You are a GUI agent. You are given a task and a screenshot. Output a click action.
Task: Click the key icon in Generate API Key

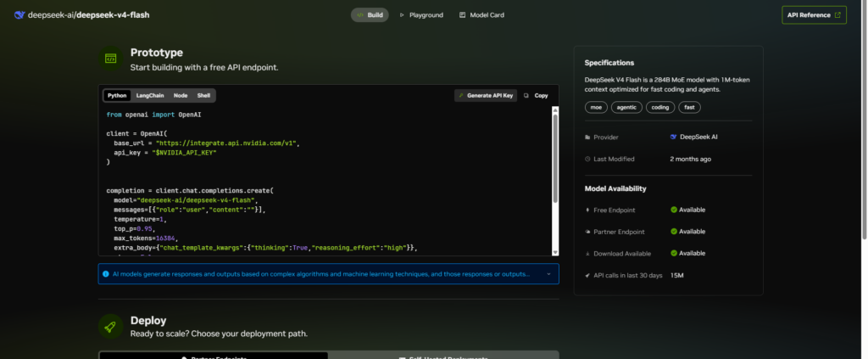[x=461, y=95]
